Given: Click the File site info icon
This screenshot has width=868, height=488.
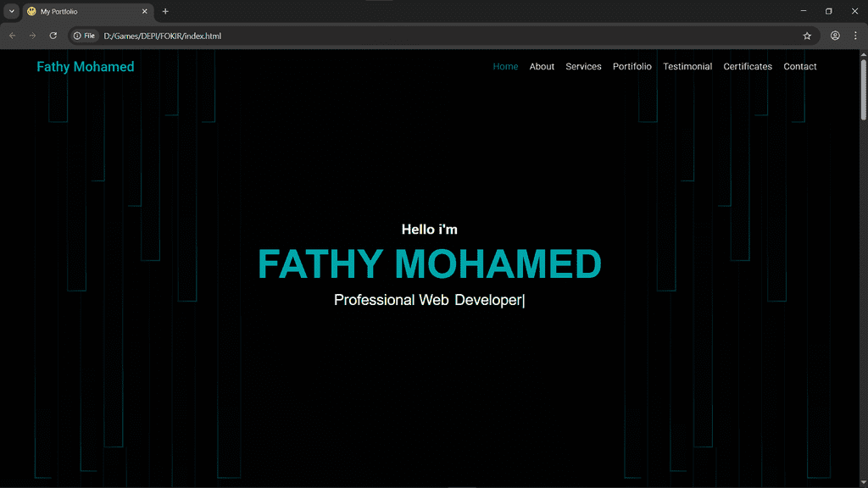Looking at the screenshot, I should point(85,36).
